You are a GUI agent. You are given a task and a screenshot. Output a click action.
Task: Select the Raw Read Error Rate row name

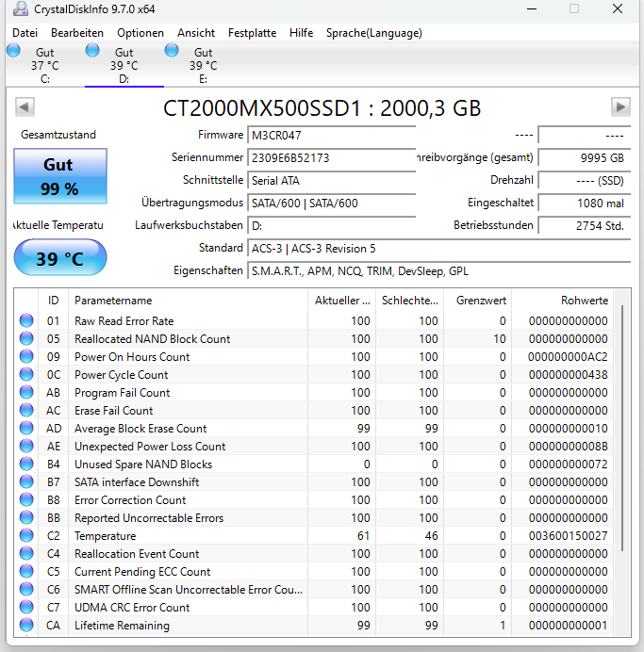(124, 321)
